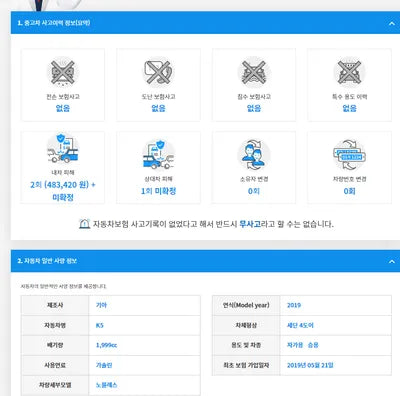The image size is (400, 396).
Task: Click the general specs description line under section 2
Action: 63,286
